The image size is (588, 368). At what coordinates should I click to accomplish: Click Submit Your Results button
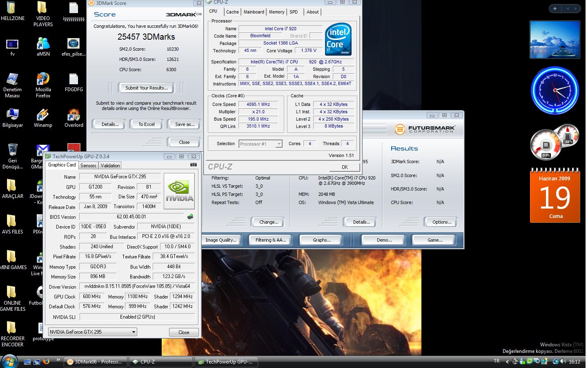[x=146, y=88]
